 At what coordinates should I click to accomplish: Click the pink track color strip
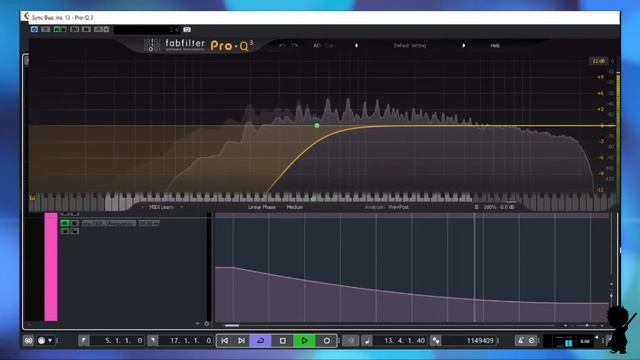point(51,267)
